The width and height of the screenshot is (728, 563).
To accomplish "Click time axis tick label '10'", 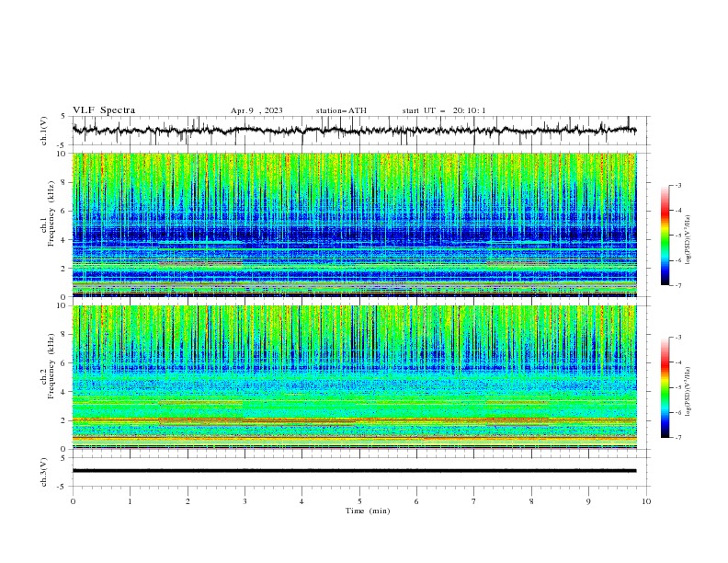I will click(646, 501).
